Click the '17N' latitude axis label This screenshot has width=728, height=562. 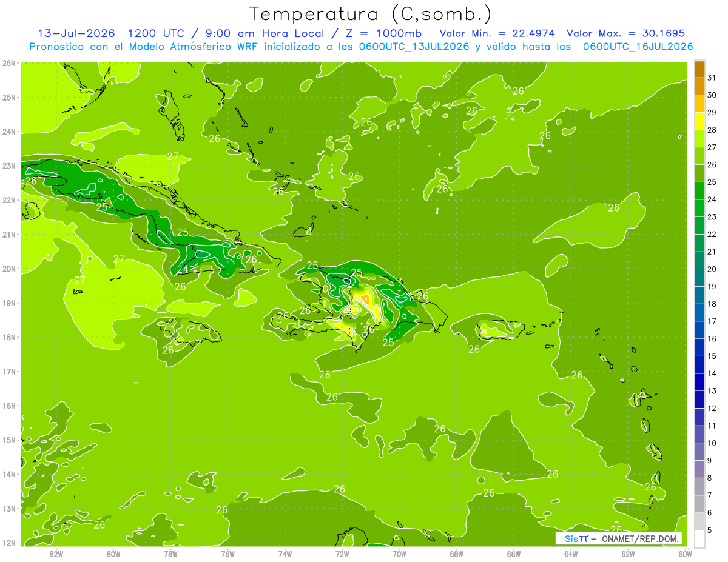(x=9, y=371)
